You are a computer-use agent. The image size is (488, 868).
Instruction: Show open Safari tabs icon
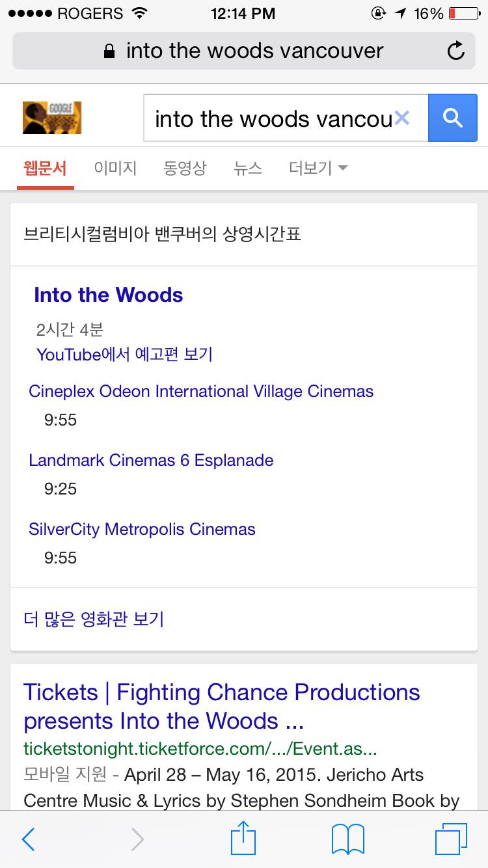tap(452, 839)
